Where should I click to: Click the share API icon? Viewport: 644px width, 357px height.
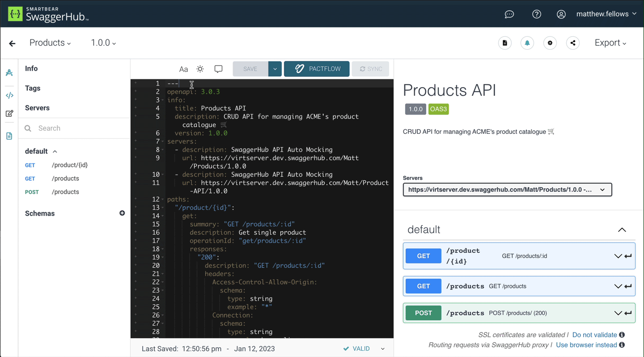coord(573,42)
